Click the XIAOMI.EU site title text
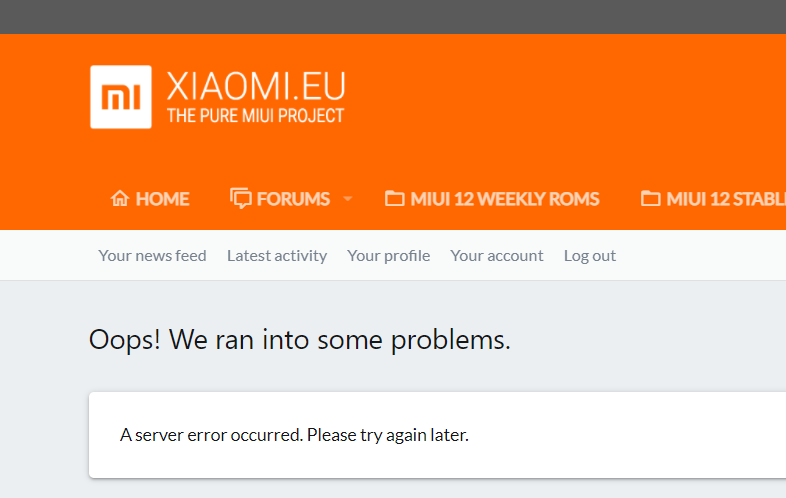This screenshot has width=786, height=498. click(256, 86)
